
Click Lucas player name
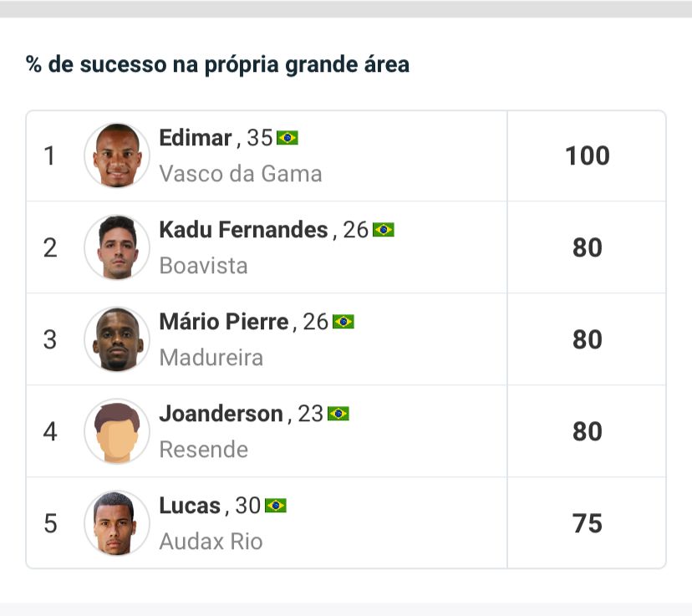point(190,506)
